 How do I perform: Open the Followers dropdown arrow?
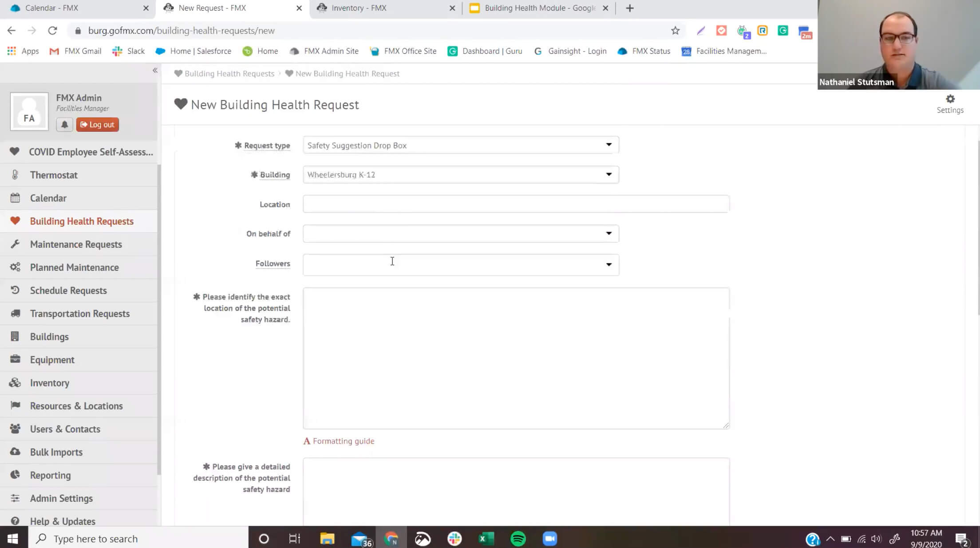609,265
